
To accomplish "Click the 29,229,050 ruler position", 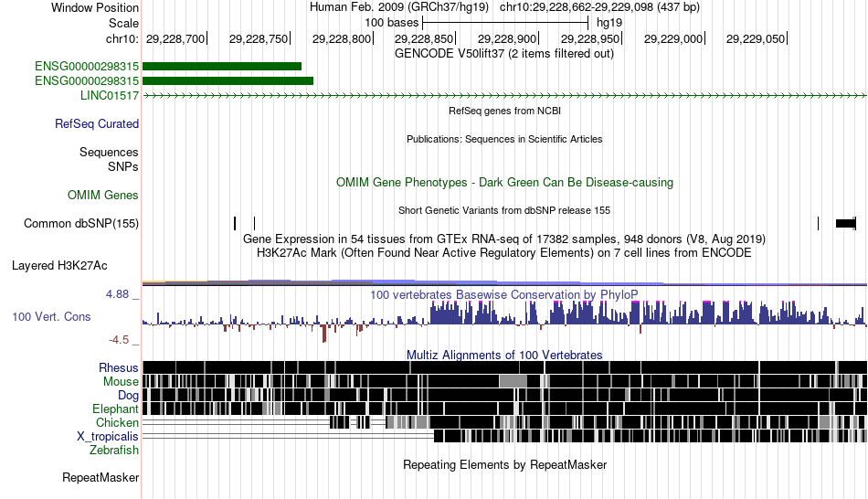I will coord(756,38).
